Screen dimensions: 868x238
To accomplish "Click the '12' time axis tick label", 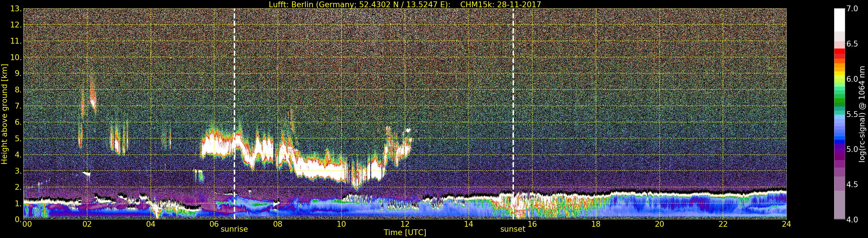I will pyautogui.click(x=405, y=224).
